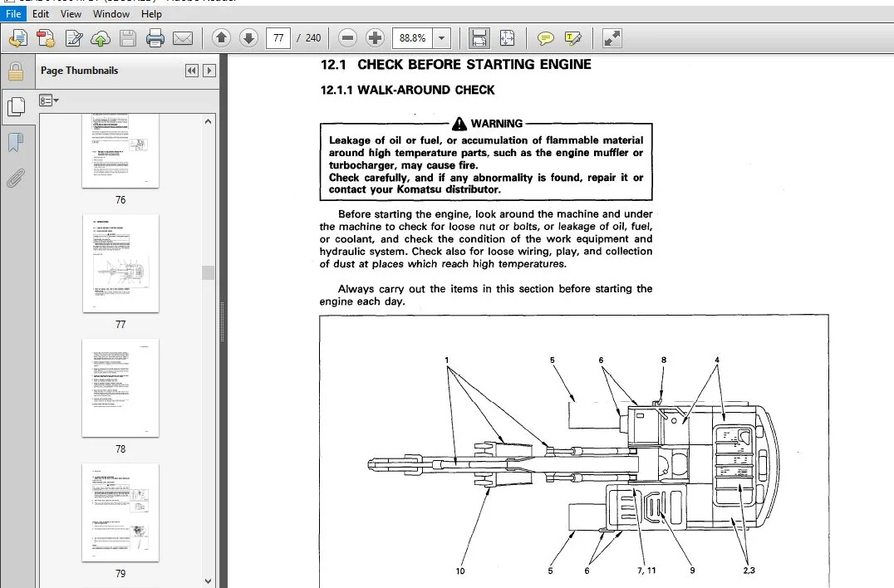Click the Zoom in plus button
Image resolution: width=894 pixels, height=588 pixels.
point(375,38)
